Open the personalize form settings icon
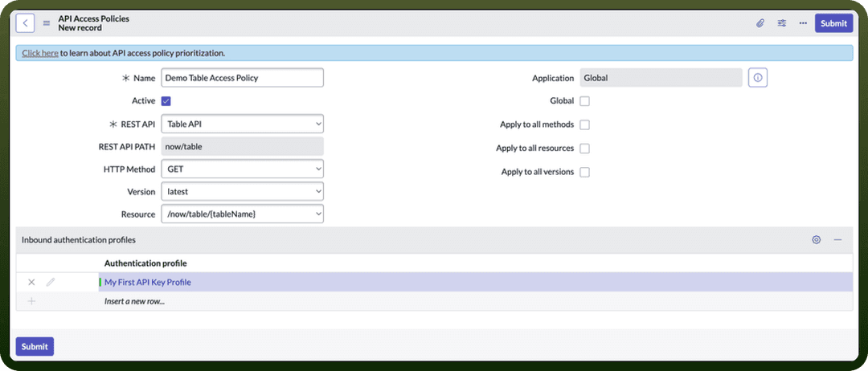Viewport: 868px width, 371px height. pos(782,23)
